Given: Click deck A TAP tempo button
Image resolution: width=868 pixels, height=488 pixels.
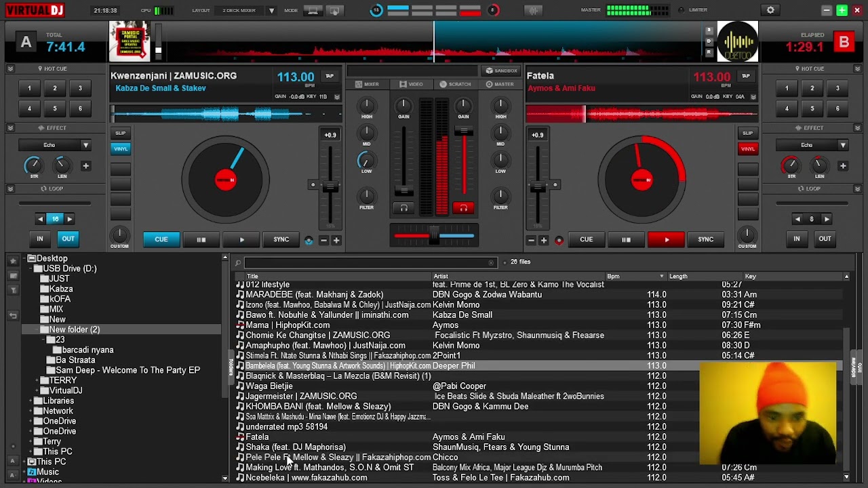Looking at the screenshot, I should 330,76.
